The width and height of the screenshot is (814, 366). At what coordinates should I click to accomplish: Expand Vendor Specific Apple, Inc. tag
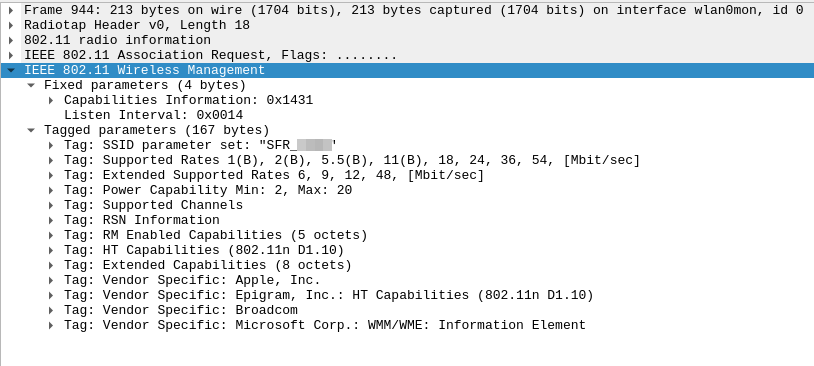(51, 281)
